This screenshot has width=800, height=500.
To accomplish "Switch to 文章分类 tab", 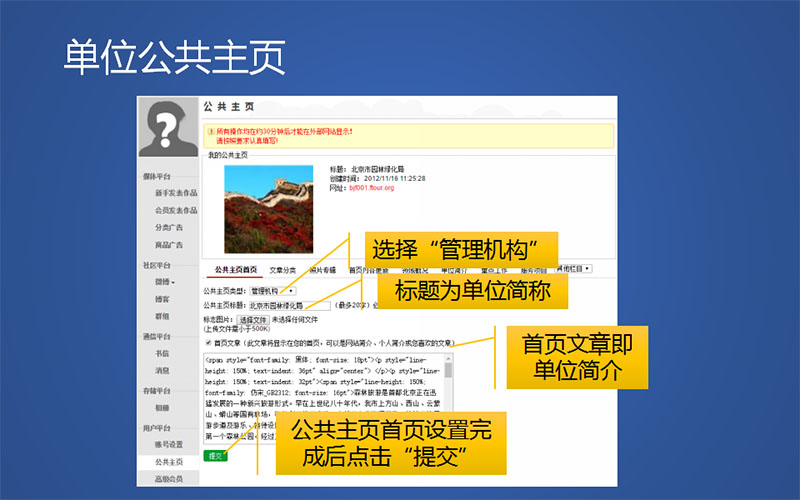I will pyautogui.click(x=282, y=270).
